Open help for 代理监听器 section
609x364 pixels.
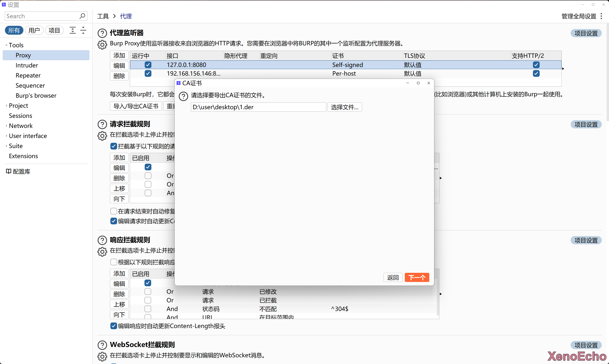[x=102, y=33]
